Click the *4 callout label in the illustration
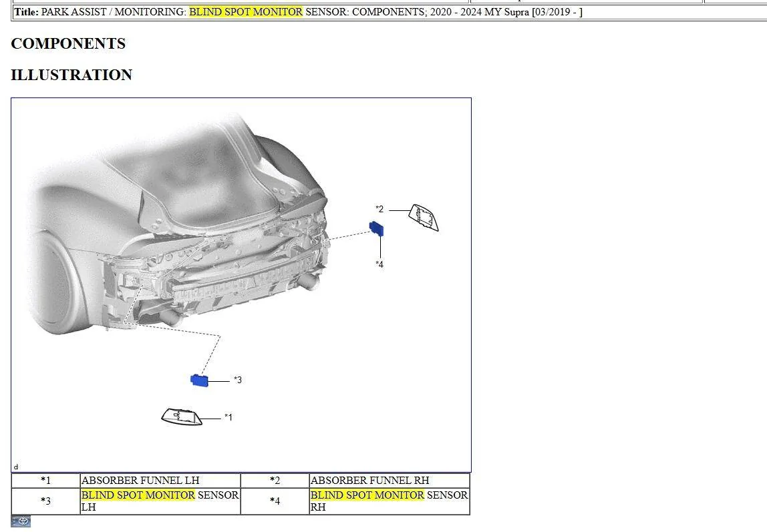Image resolution: width=767 pixels, height=532 pixels. 379,264
